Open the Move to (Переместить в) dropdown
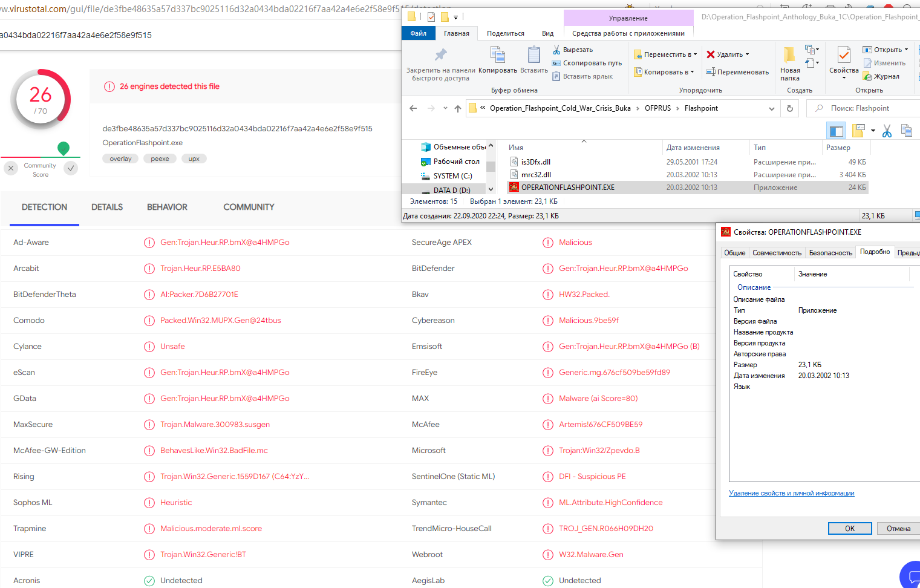The height and width of the screenshot is (588, 920). click(x=665, y=54)
